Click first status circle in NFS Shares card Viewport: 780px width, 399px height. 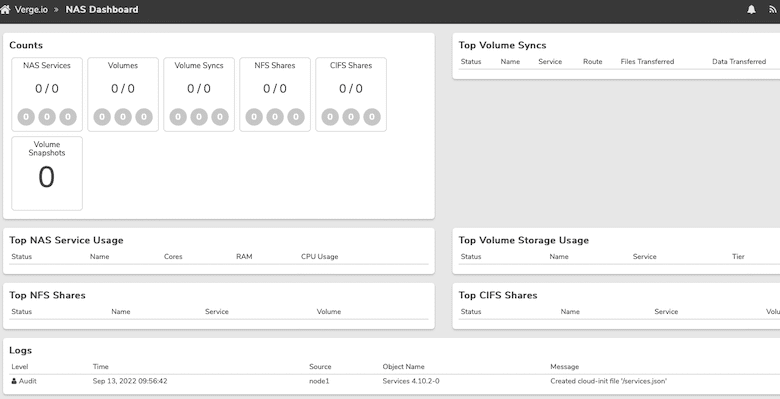point(254,117)
